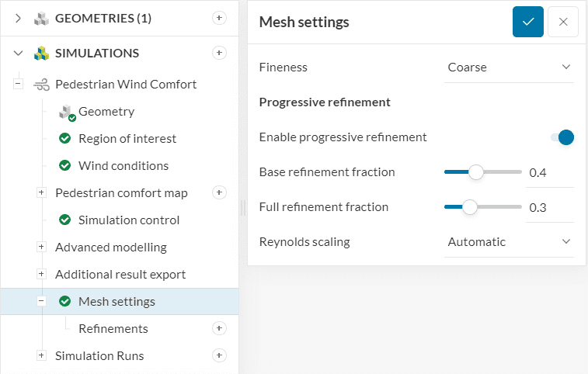Expand the Additional result export node
Image resolution: width=588 pixels, height=374 pixels.
tap(41, 275)
